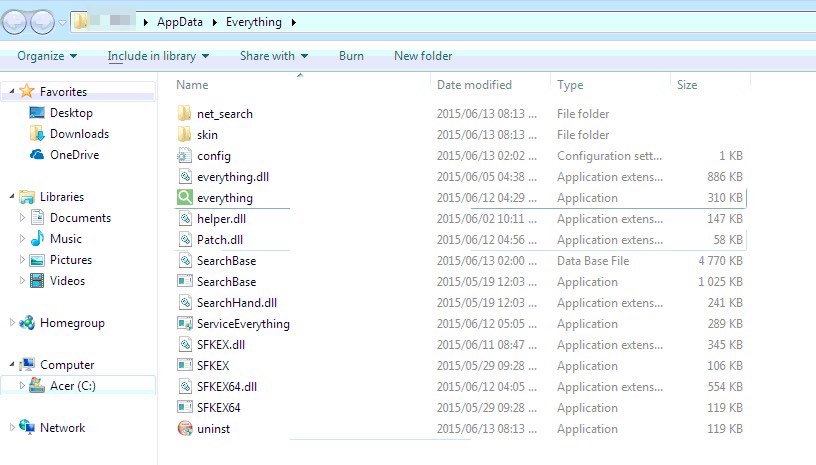The image size is (816, 465).
Task: Expand the Documents library tree node
Action: [21, 218]
